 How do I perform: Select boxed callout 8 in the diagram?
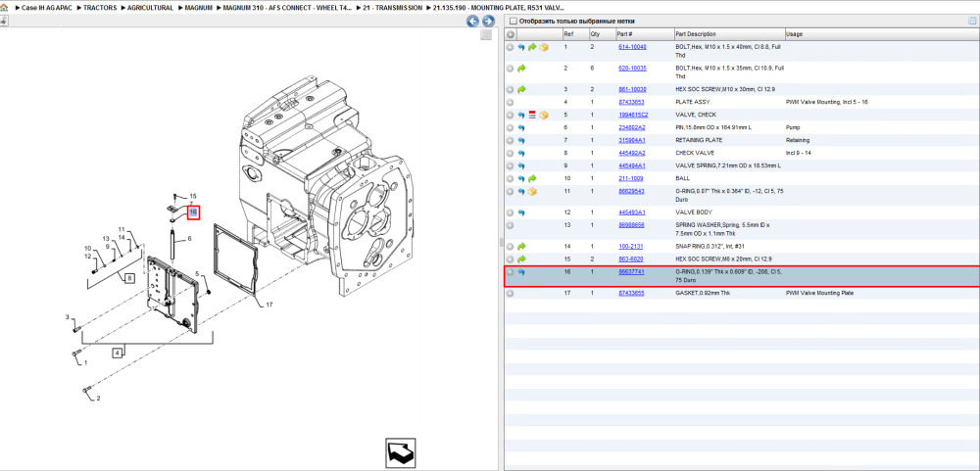[129, 279]
